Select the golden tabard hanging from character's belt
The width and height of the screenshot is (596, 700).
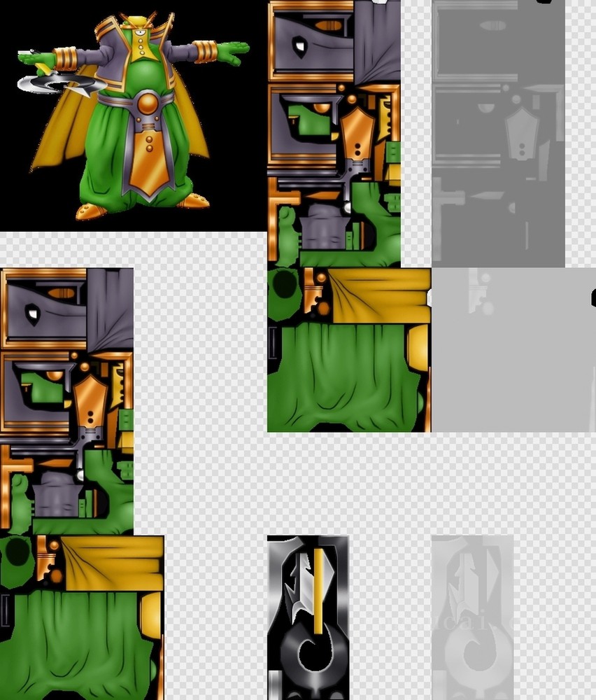[148, 157]
